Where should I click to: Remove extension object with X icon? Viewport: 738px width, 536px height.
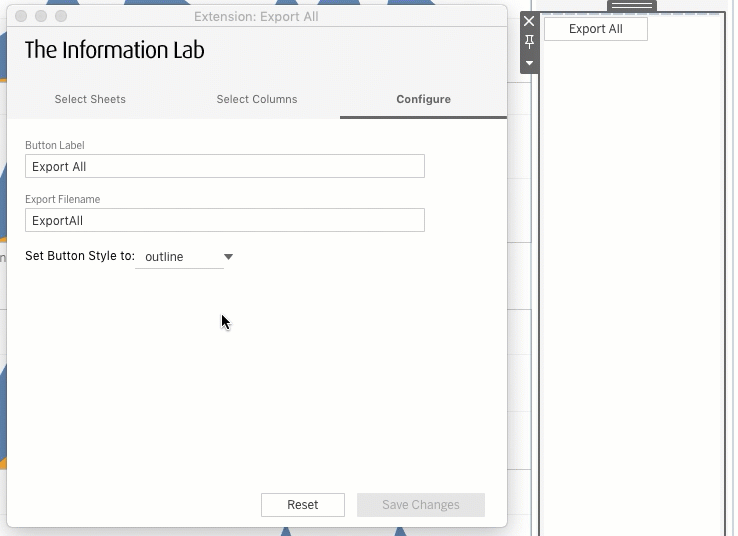tap(529, 21)
